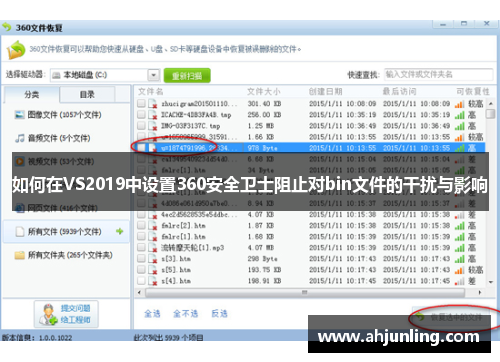Click the file list scroll up arrow
Image resolution: width=500 pixels, height=362 pixels.
click(490, 104)
